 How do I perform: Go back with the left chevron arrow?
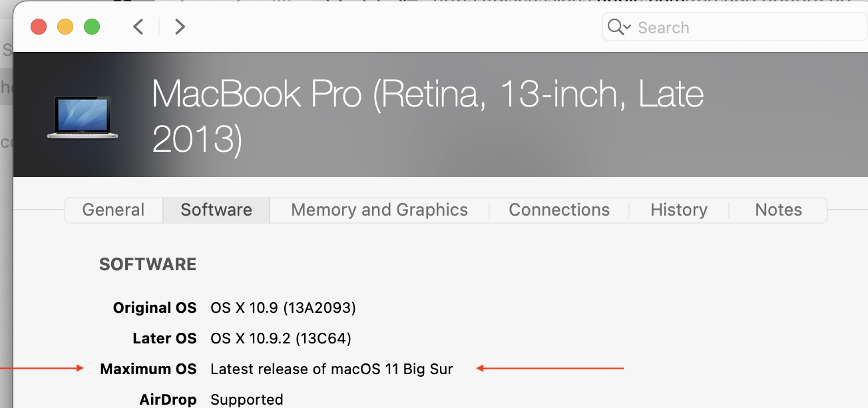(138, 27)
